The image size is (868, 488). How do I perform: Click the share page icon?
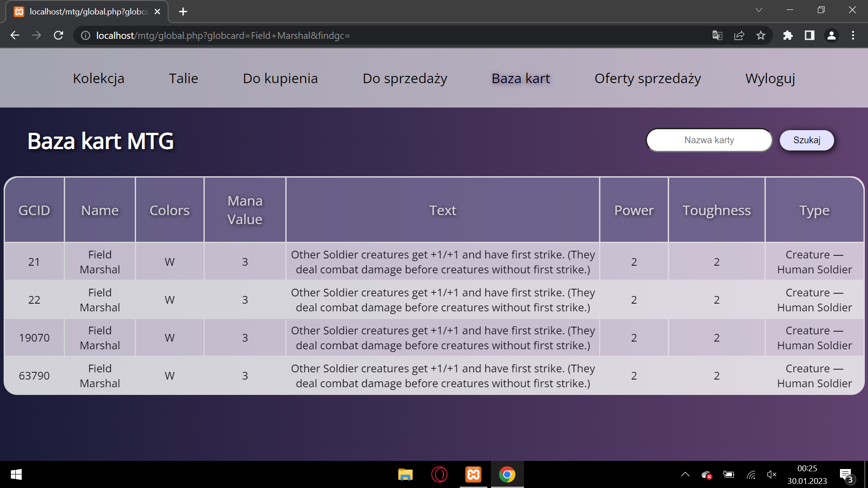coord(739,35)
